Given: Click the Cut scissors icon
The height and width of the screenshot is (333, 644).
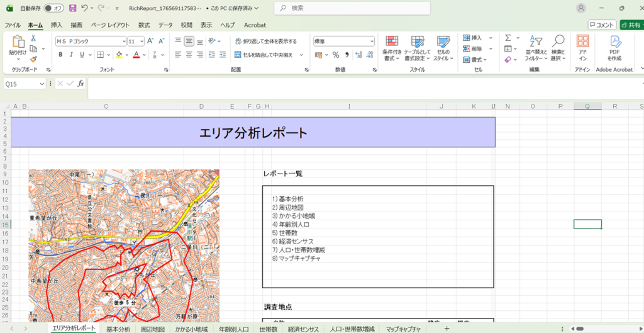Looking at the screenshot, I should pos(33,38).
